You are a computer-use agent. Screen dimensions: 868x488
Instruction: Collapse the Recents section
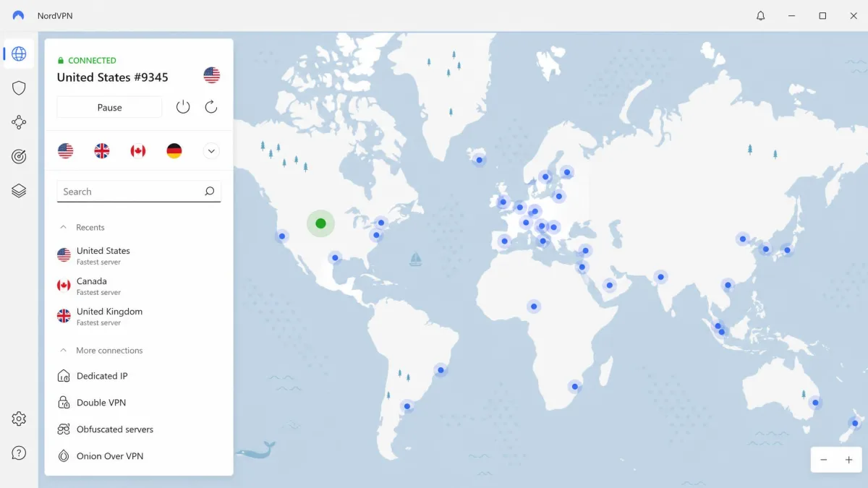(64, 227)
